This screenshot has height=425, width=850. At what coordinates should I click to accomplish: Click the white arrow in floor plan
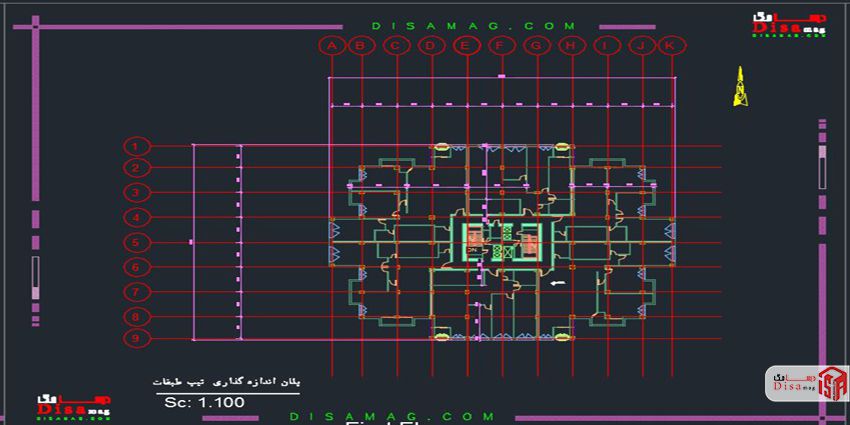tap(558, 284)
